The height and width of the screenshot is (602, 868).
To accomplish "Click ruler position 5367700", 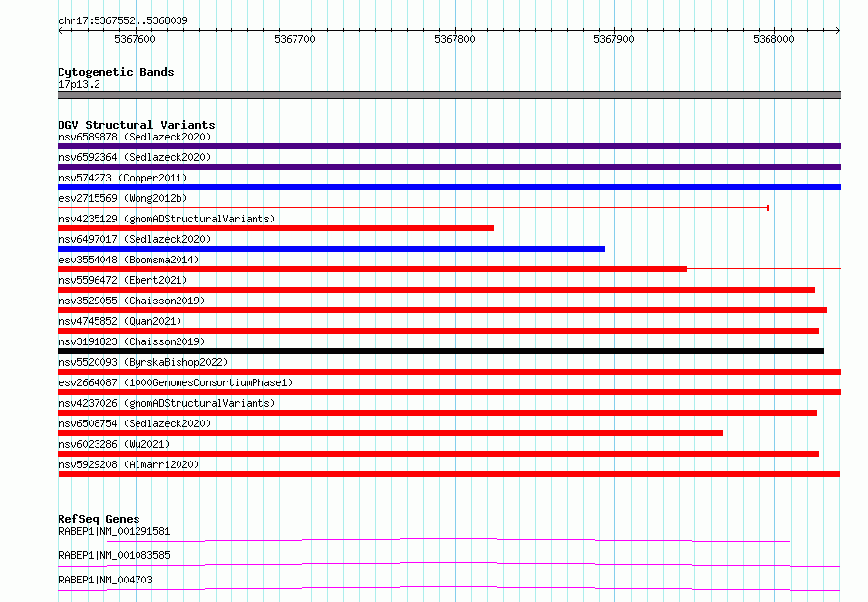I will point(296,39).
